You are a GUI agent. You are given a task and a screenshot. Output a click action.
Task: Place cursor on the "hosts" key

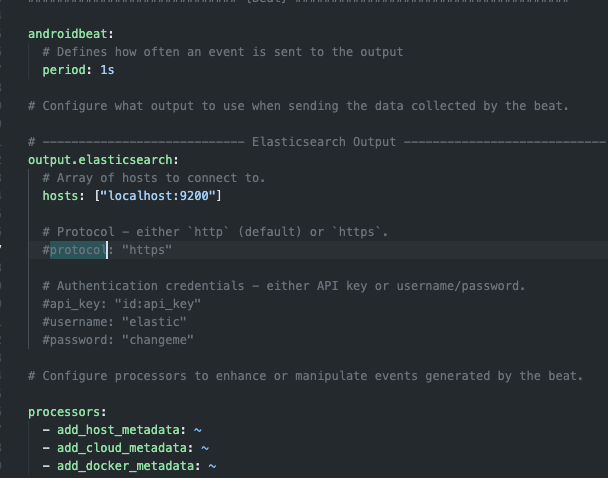click(x=62, y=196)
